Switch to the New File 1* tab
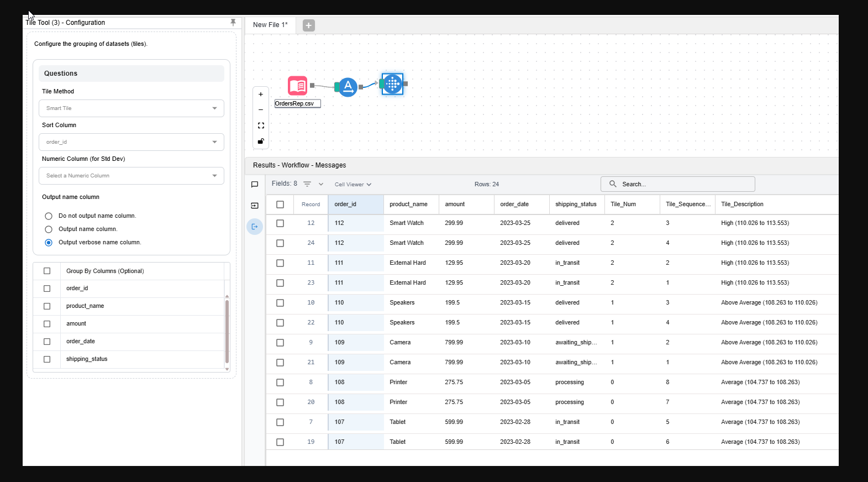The width and height of the screenshot is (868, 482). pyautogui.click(x=270, y=25)
